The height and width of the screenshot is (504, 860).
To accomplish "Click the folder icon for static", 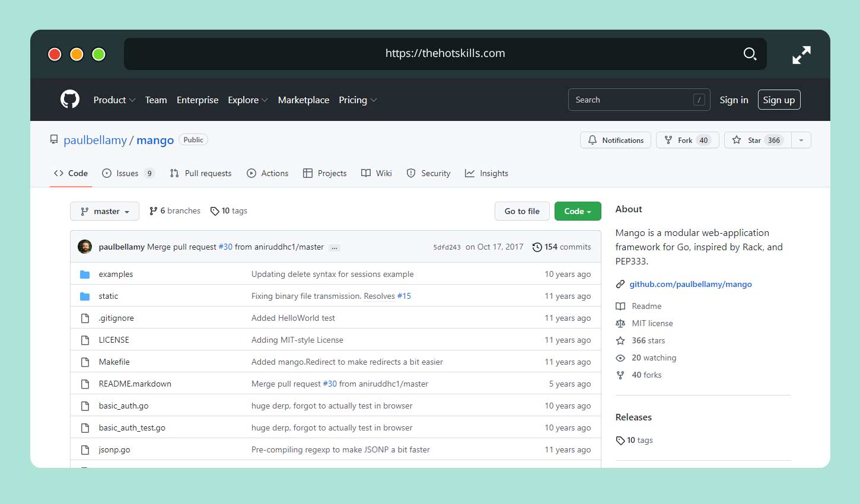I will pos(85,296).
